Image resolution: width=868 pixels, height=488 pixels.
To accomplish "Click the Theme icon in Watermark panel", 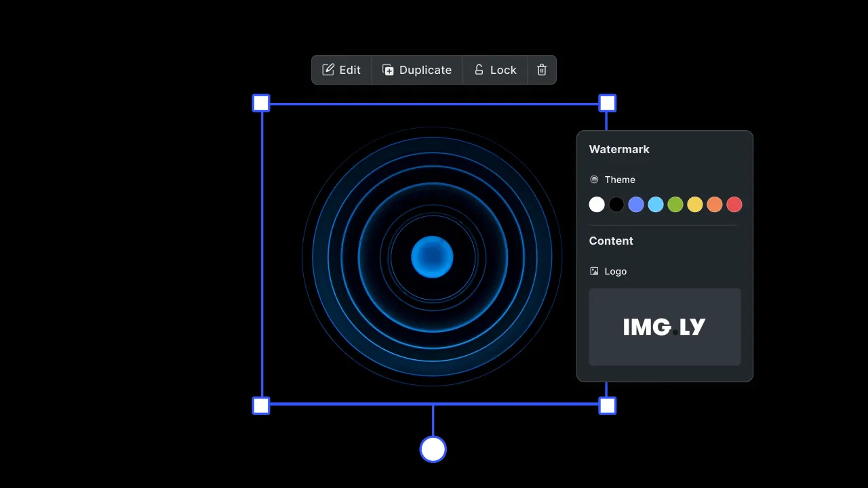I will point(594,180).
